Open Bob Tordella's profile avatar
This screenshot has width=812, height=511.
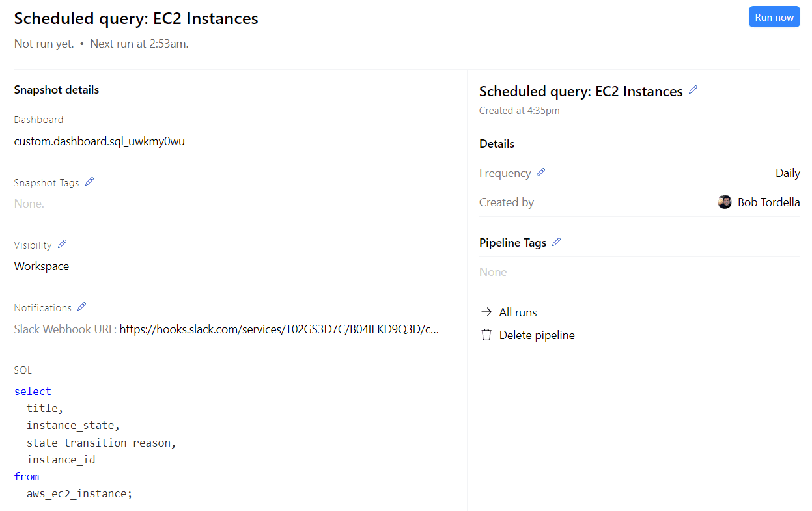pyautogui.click(x=724, y=202)
